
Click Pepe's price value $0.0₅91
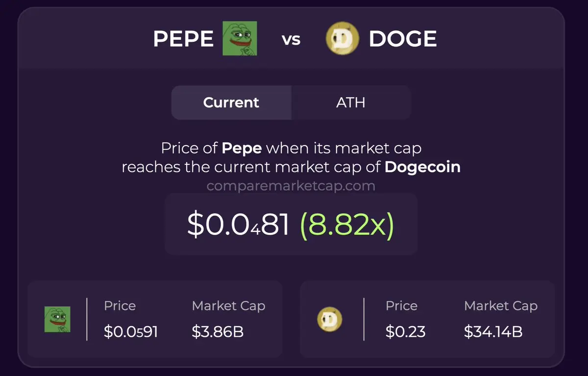[x=131, y=332]
